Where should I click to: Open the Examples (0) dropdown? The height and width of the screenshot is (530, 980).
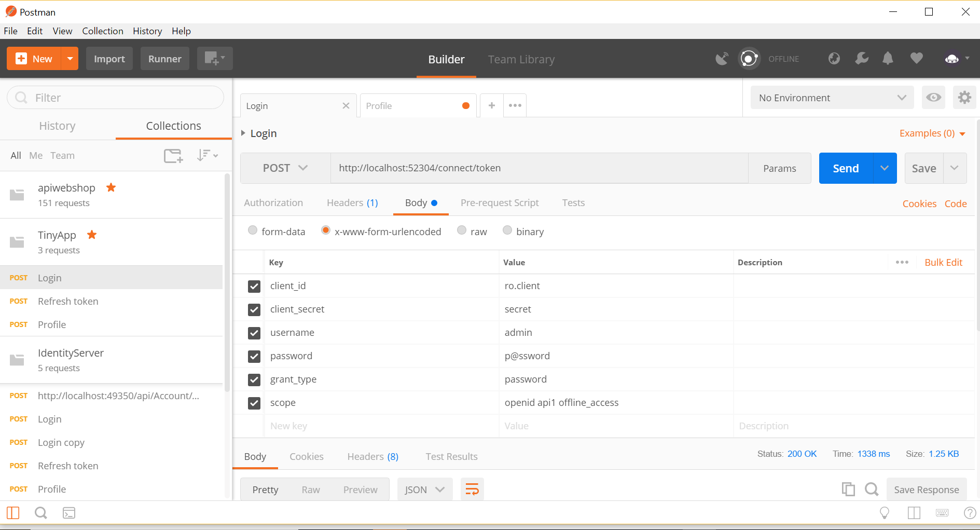pos(932,133)
